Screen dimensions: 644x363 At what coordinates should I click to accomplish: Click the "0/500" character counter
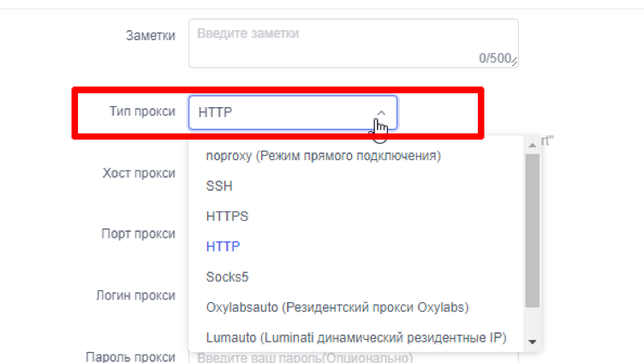point(495,58)
